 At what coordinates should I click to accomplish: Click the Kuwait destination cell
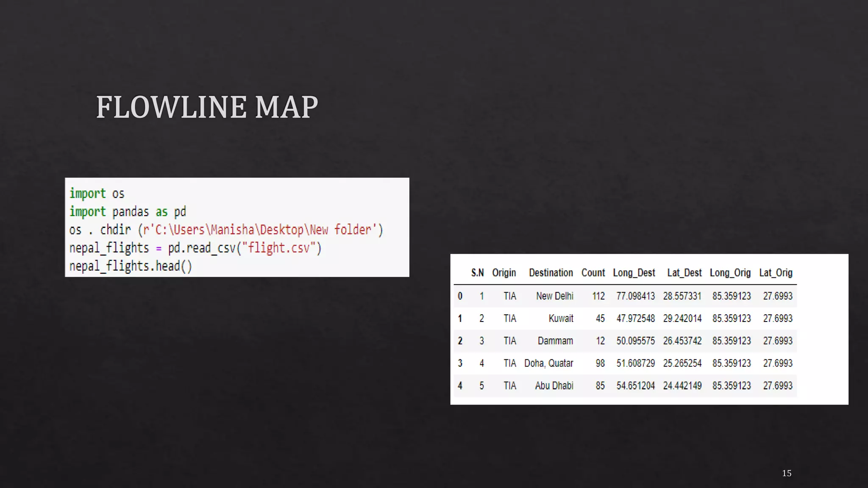pyautogui.click(x=561, y=319)
